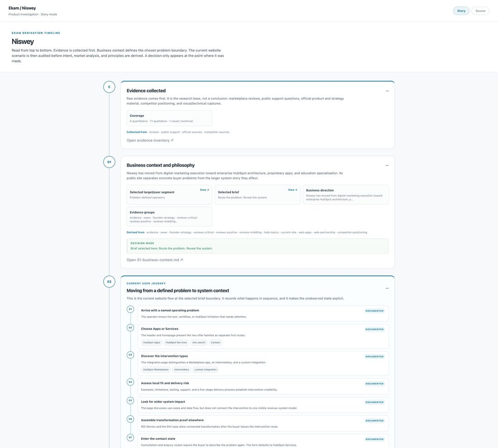View the Selected target/user segment
The height and width of the screenshot is (448, 498).
click(204, 190)
